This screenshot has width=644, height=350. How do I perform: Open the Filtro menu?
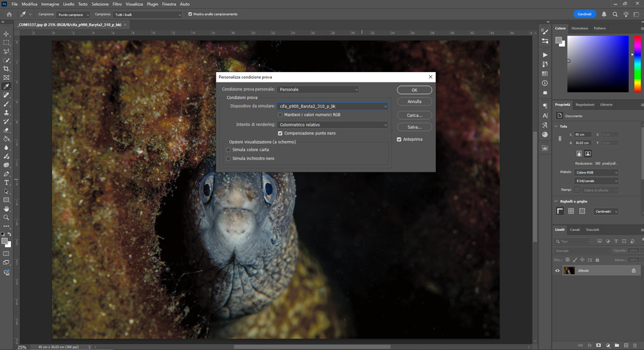click(x=117, y=4)
